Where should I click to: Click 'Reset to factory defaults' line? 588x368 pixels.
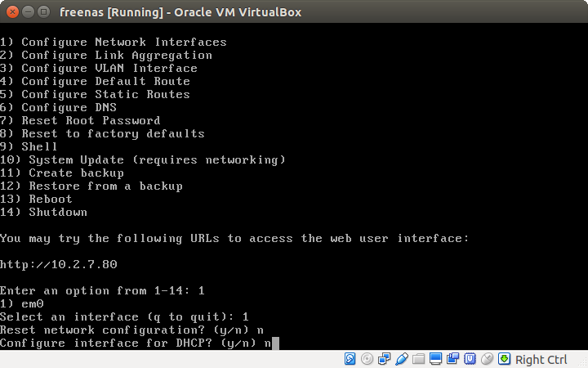tap(102, 134)
